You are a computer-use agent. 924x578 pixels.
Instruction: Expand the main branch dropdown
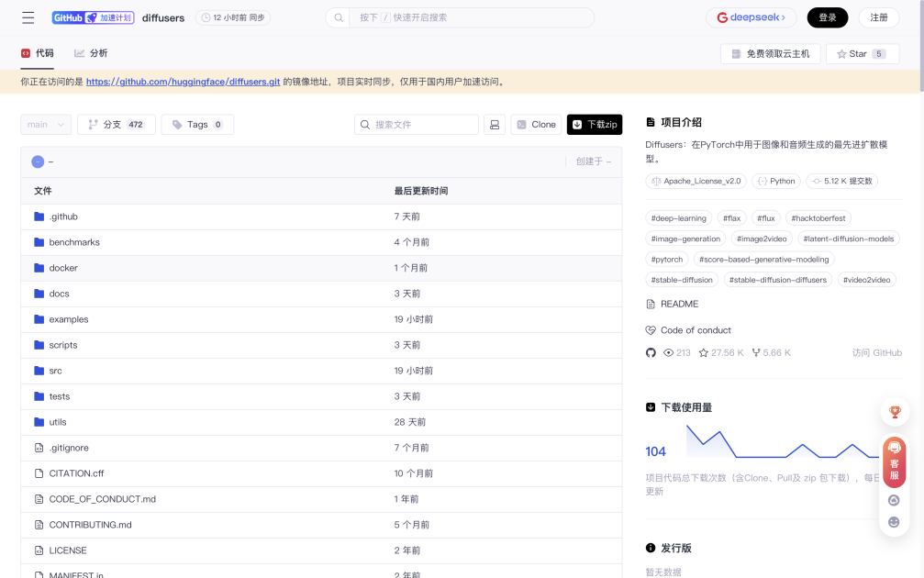click(x=46, y=125)
